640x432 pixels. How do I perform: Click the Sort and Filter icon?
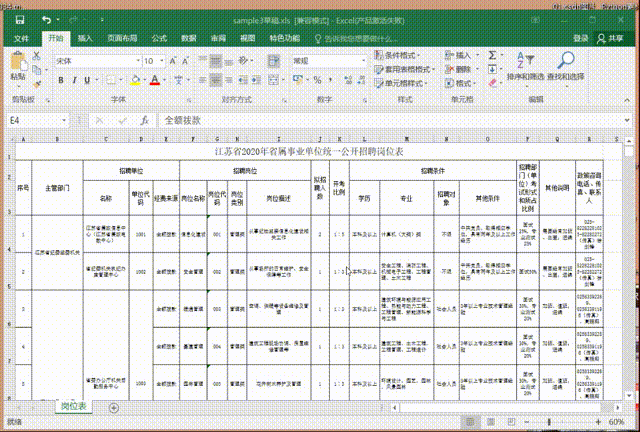click(525, 60)
